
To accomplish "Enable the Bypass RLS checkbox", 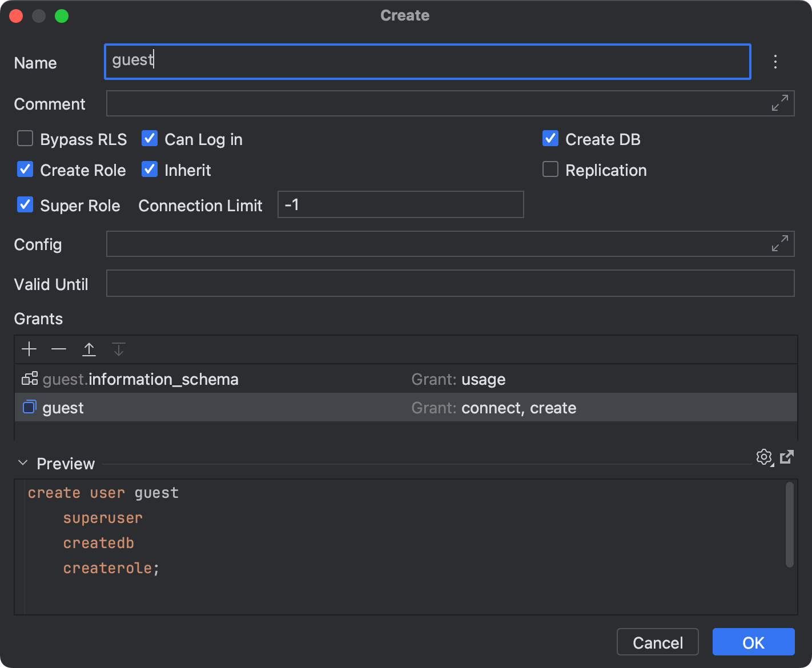I will tap(25, 139).
